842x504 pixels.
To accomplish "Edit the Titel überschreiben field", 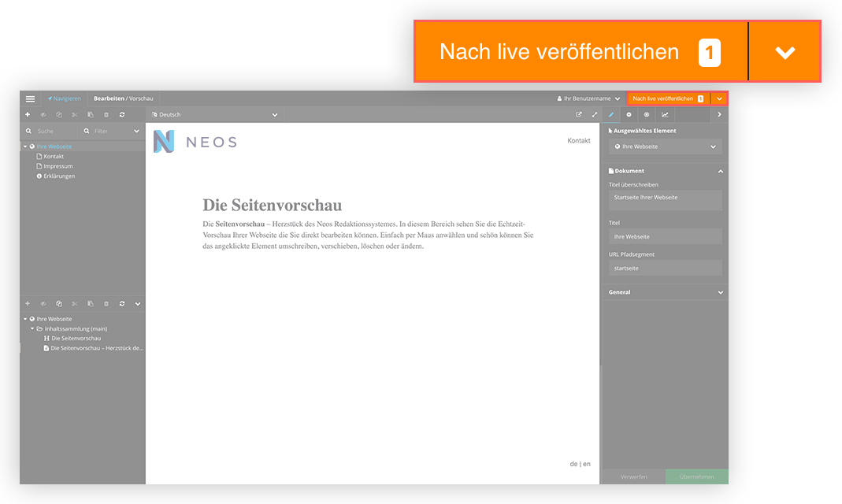I will click(x=666, y=200).
